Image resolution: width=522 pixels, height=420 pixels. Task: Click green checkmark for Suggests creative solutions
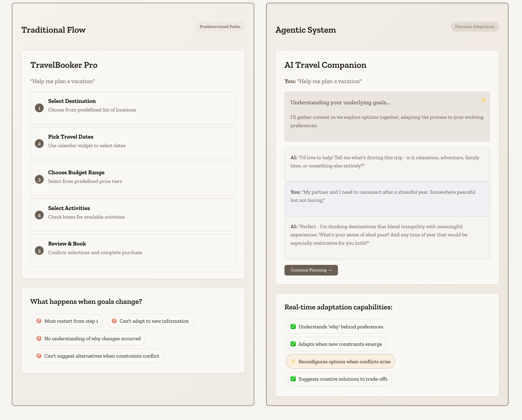[x=293, y=379]
